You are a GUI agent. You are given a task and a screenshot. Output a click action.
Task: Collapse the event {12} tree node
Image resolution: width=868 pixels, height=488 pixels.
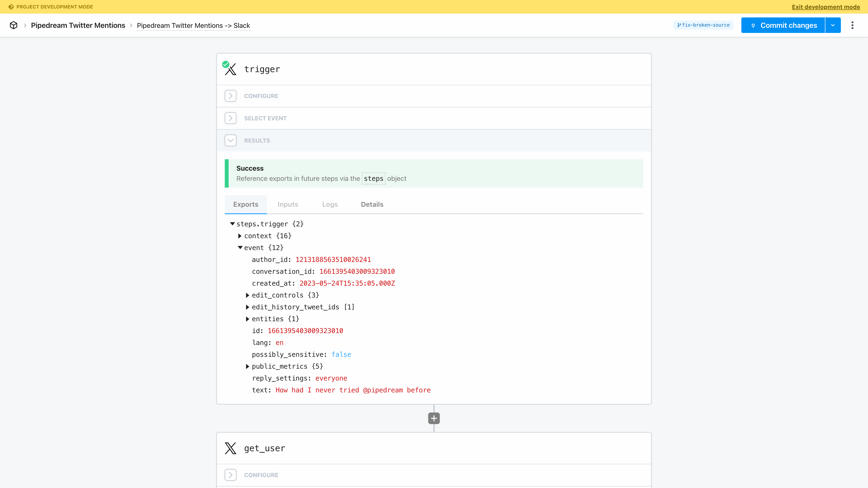(x=240, y=248)
